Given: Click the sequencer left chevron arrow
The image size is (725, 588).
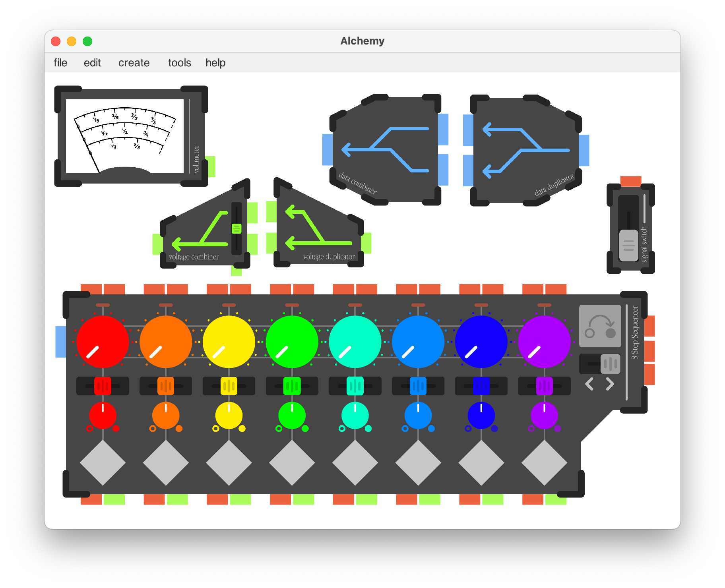Looking at the screenshot, I should (589, 384).
